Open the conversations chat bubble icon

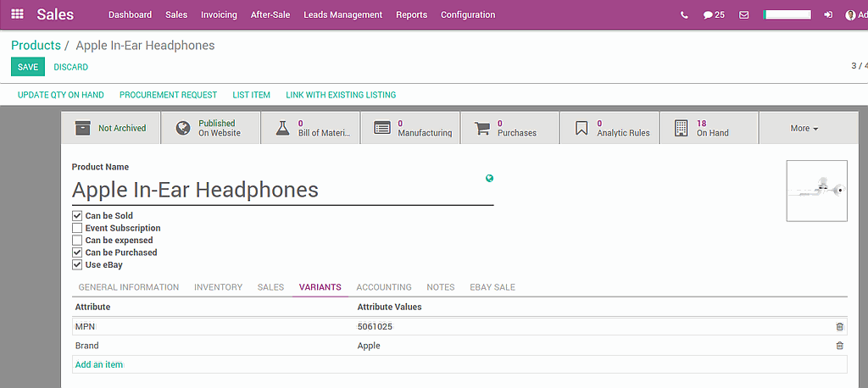point(713,14)
